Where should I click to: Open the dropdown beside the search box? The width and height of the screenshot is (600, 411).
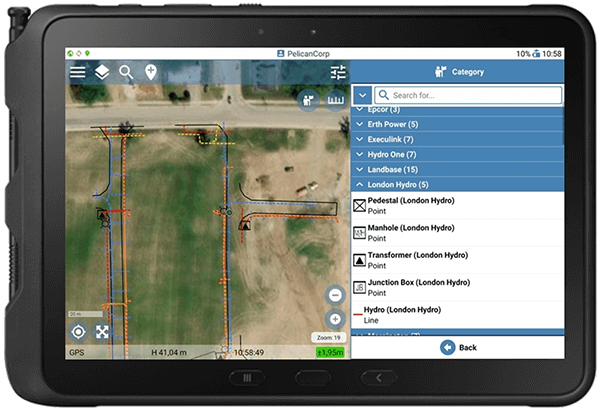[x=362, y=95]
